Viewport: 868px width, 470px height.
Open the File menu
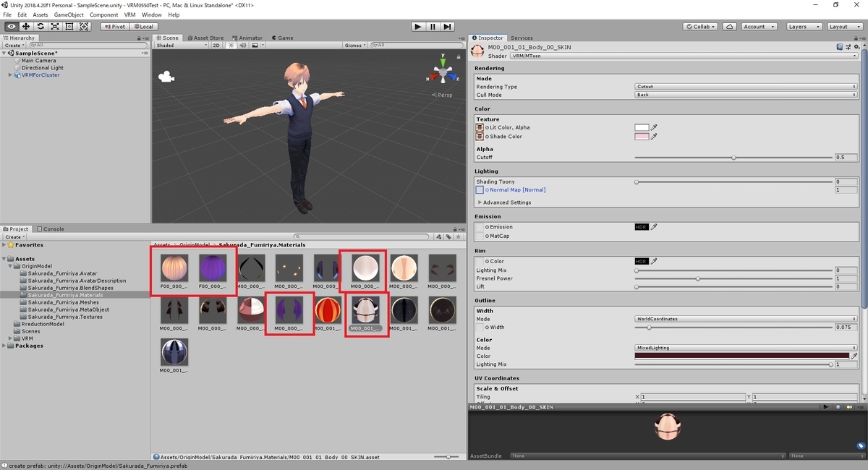point(8,14)
